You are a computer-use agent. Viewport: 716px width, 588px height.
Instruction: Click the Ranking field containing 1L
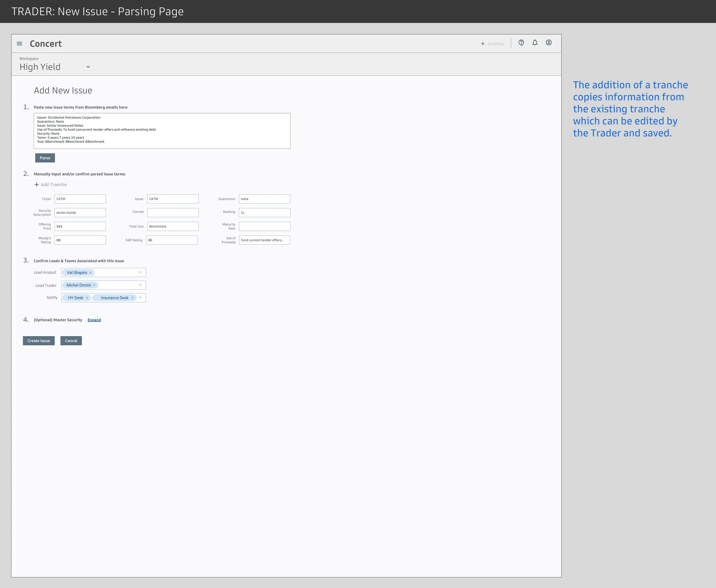pyautogui.click(x=265, y=213)
